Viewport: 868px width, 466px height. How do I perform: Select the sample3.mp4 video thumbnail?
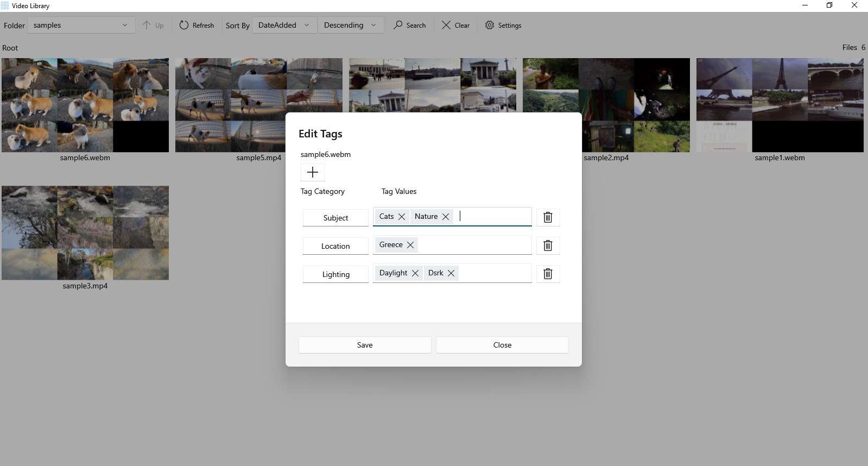85,233
